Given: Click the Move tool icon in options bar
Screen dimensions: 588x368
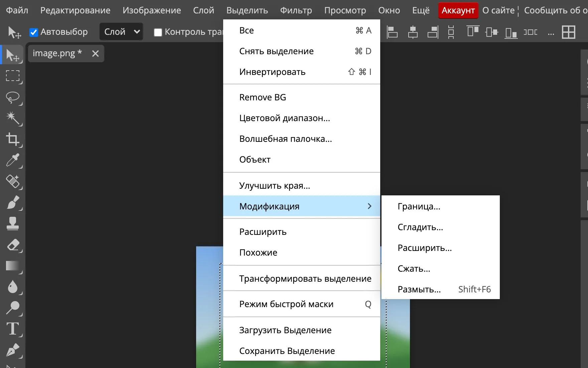Looking at the screenshot, I should point(14,32).
